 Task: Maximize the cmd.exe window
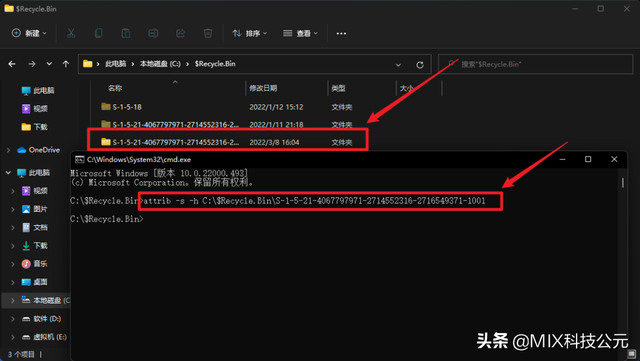click(x=588, y=159)
